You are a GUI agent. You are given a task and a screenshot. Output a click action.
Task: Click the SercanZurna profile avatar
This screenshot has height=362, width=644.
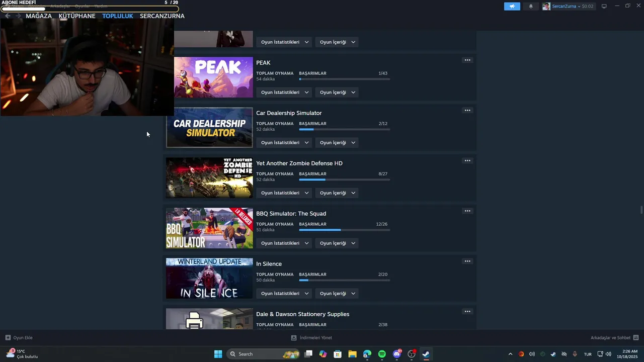tap(546, 7)
